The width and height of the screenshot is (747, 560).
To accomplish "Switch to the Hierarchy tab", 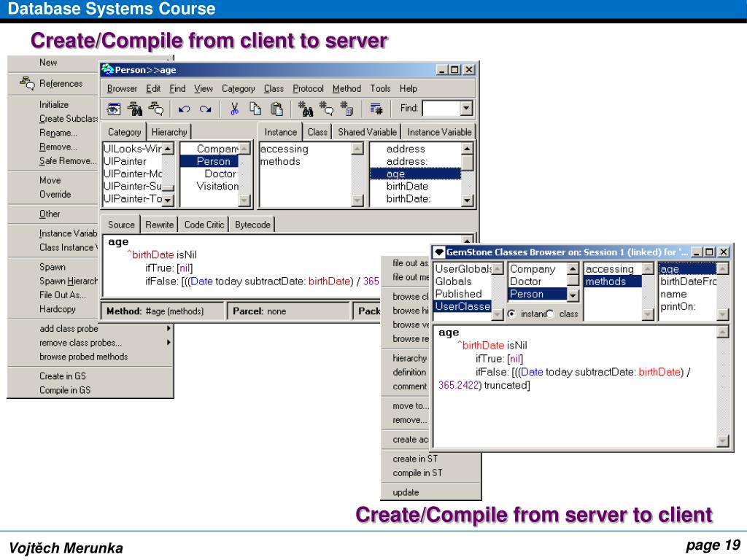I will pos(169,132).
